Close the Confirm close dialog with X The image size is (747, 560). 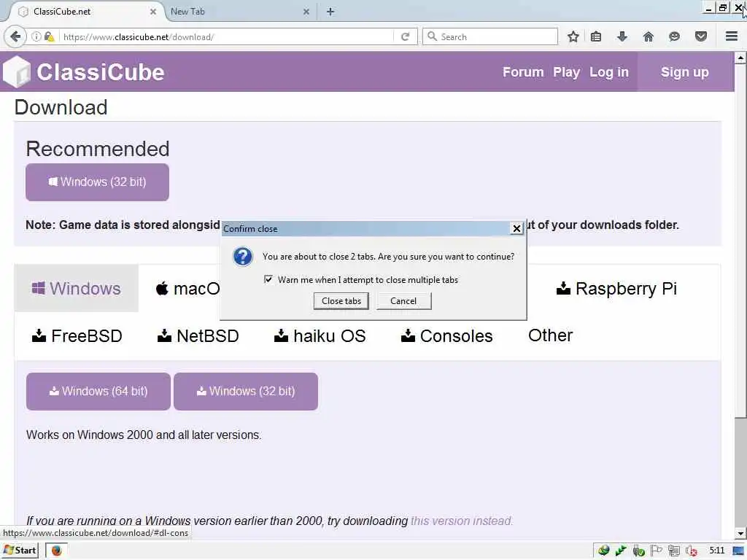click(x=516, y=229)
